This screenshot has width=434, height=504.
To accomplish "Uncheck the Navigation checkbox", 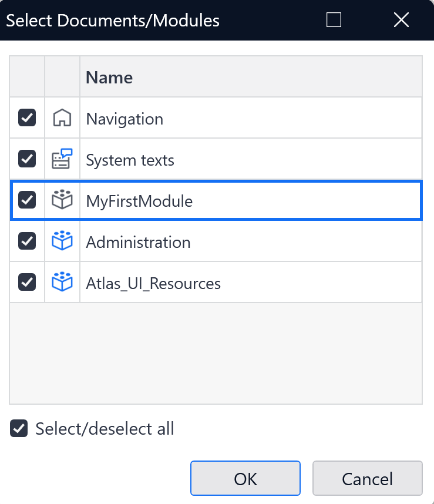I will tap(26, 117).
